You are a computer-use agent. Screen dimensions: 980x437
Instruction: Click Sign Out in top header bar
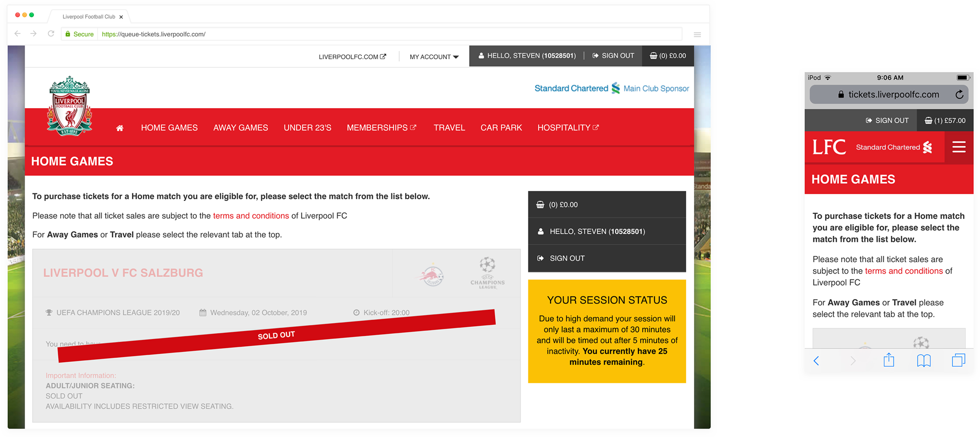click(x=613, y=56)
